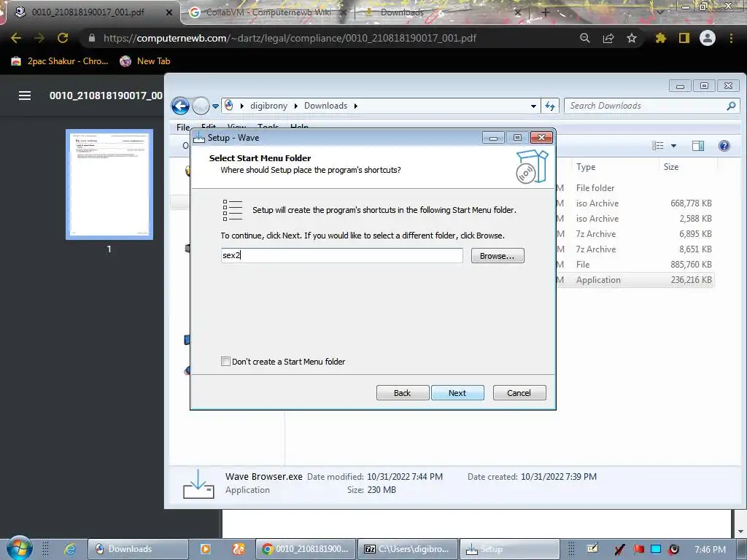
Task: Click Action Center flag tray icon
Action: 638,550
